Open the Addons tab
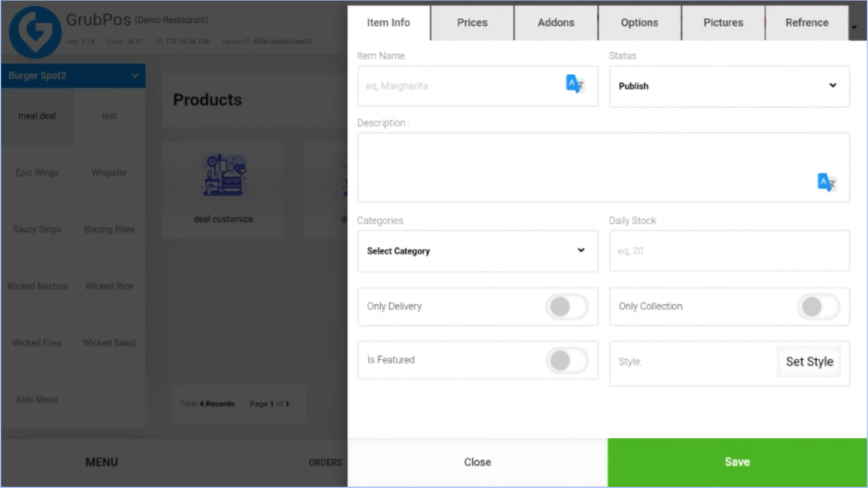This screenshot has height=488, width=868. 556,23
